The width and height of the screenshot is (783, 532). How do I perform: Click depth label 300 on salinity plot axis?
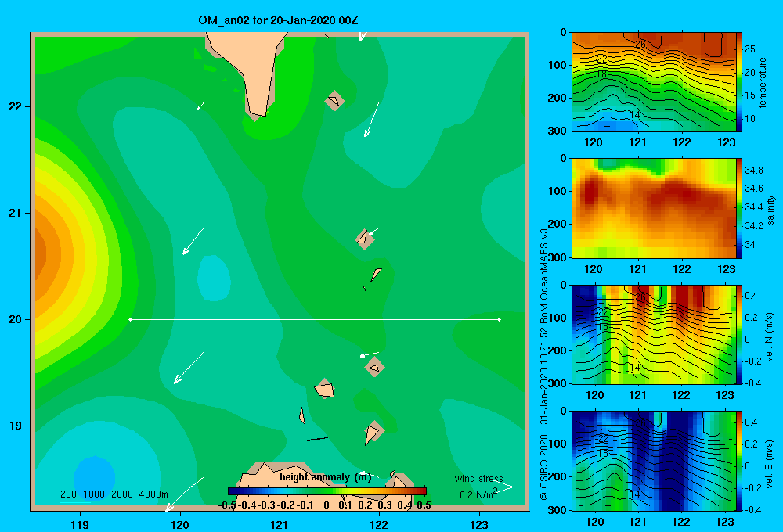557,257
